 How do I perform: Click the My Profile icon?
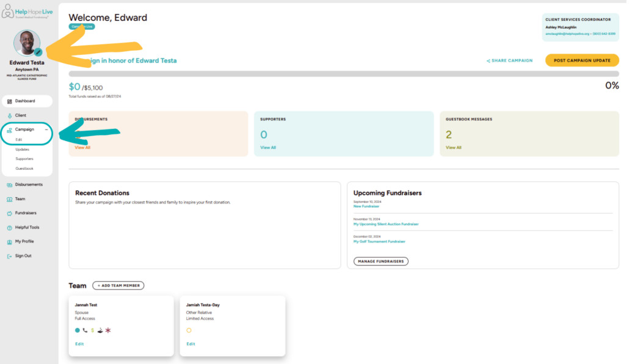tap(10, 242)
